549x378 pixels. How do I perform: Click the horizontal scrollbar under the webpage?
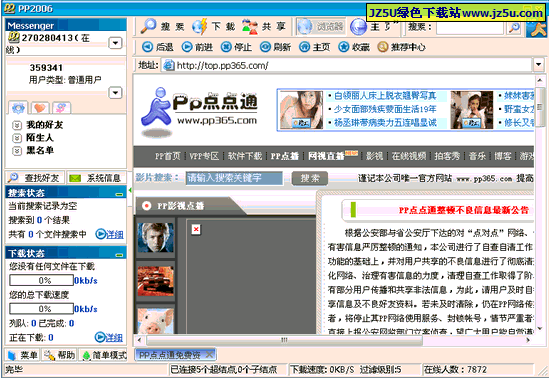pos(284,340)
